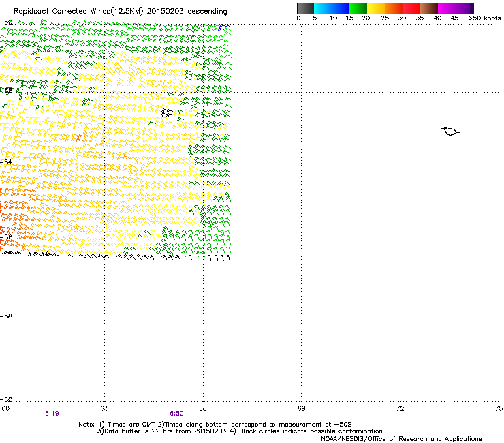This screenshot has height=443, width=504.
Task: Select the orange 25-30 knots legend color
Action: (x=394, y=8)
